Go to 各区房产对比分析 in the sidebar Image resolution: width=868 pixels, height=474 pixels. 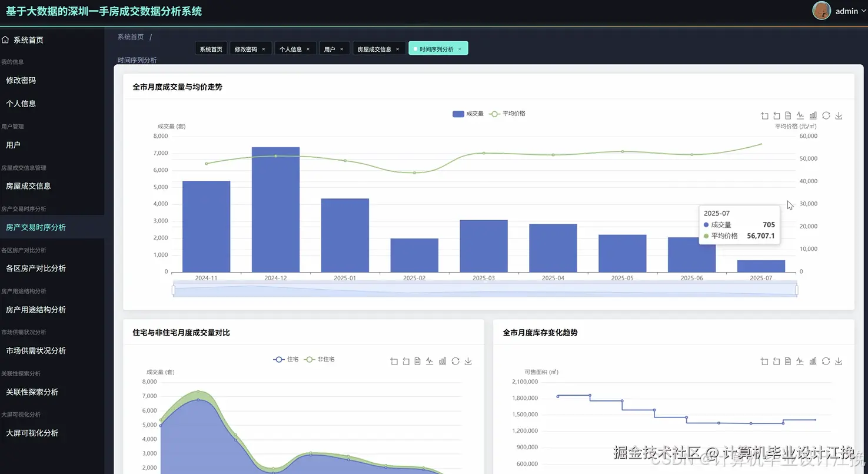click(x=52, y=269)
